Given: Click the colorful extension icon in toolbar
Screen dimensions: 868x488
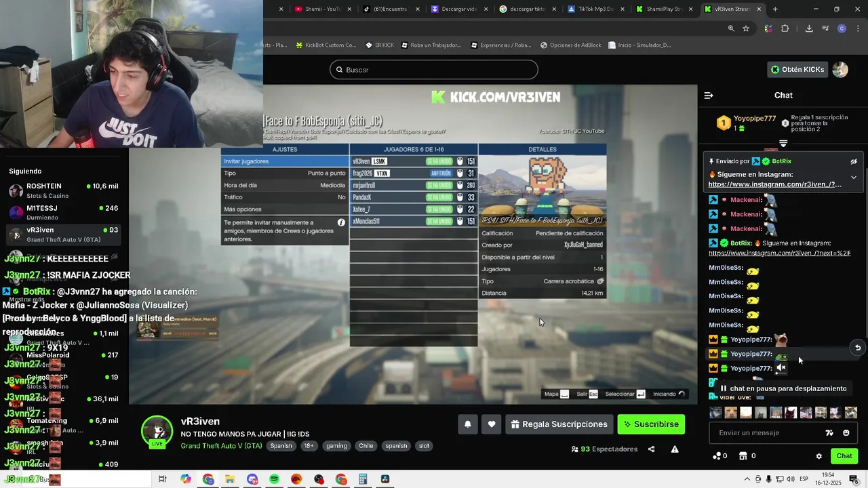Looking at the screenshot, I should [768, 28].
